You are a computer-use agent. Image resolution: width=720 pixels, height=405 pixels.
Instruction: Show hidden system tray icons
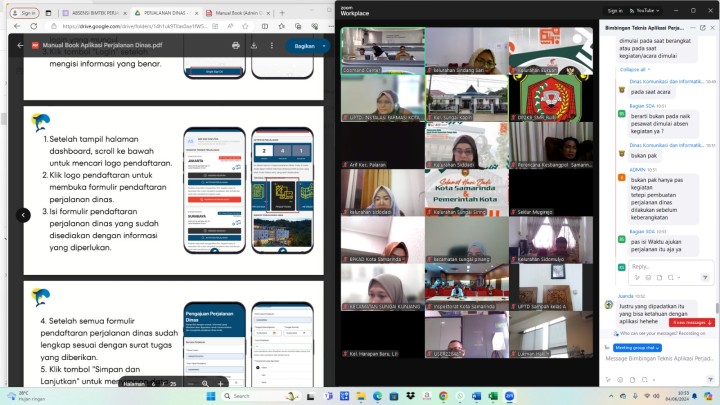pos(611,396)
